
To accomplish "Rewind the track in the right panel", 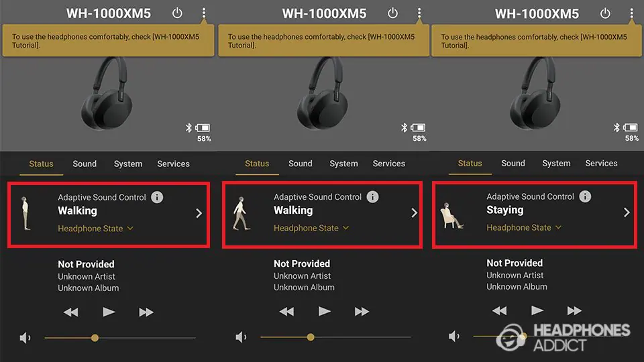I will [499, 310].
